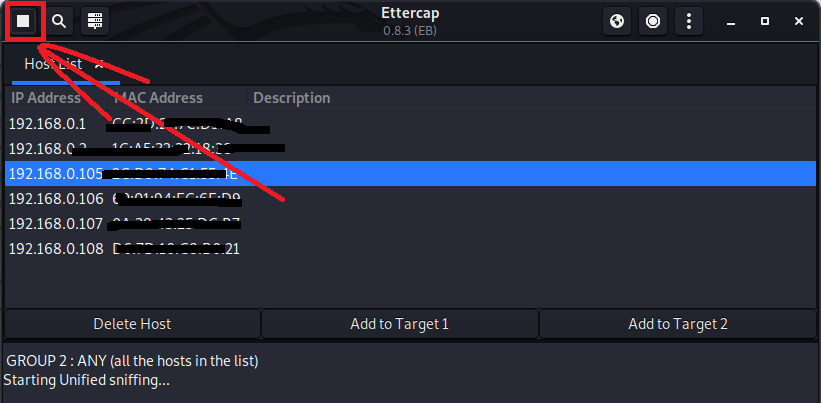The image size is (821, 403).
Task: Stop sniffing with the square stop icon
Action: (23, 21)
